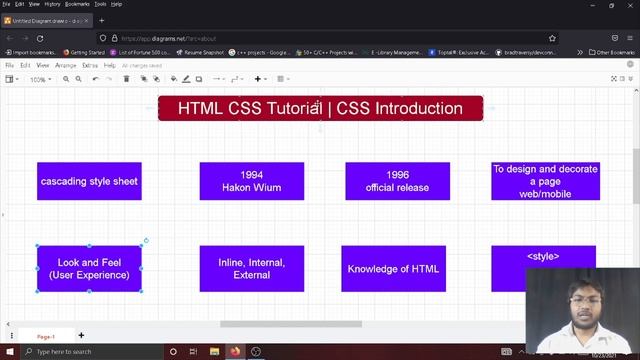Select the Knowledge of HTML box
Viewport: 640px width, 360px height.
tap(393, 269)
